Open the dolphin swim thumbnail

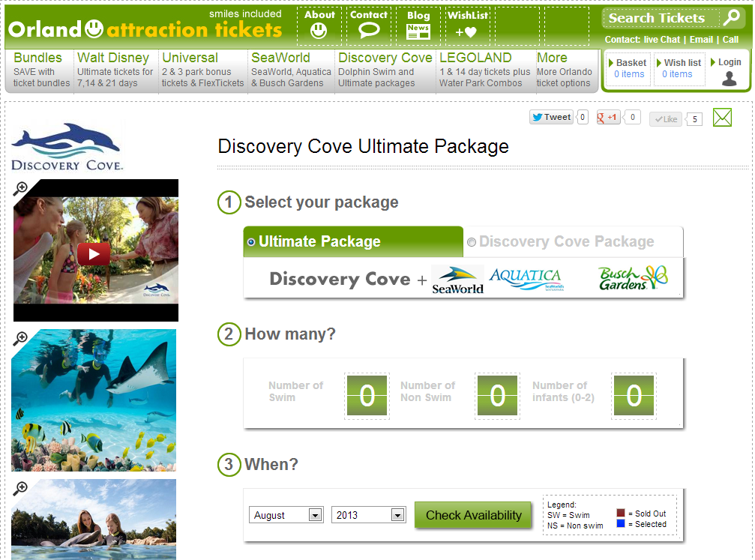point(94,519)
